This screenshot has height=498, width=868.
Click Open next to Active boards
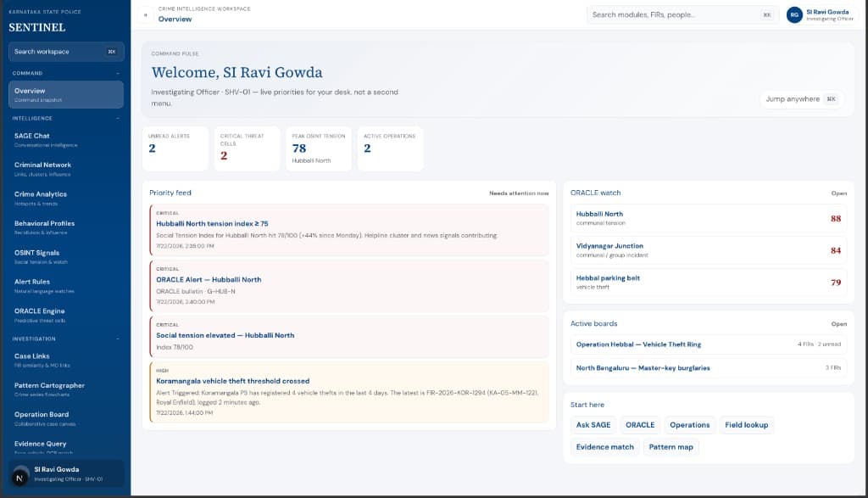tap(838, 324)
